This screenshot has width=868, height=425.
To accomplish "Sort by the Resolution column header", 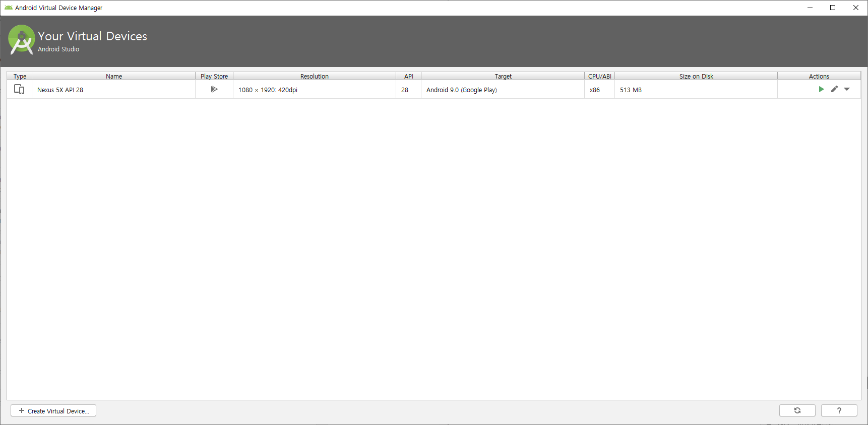I will (x=315, y=76).
